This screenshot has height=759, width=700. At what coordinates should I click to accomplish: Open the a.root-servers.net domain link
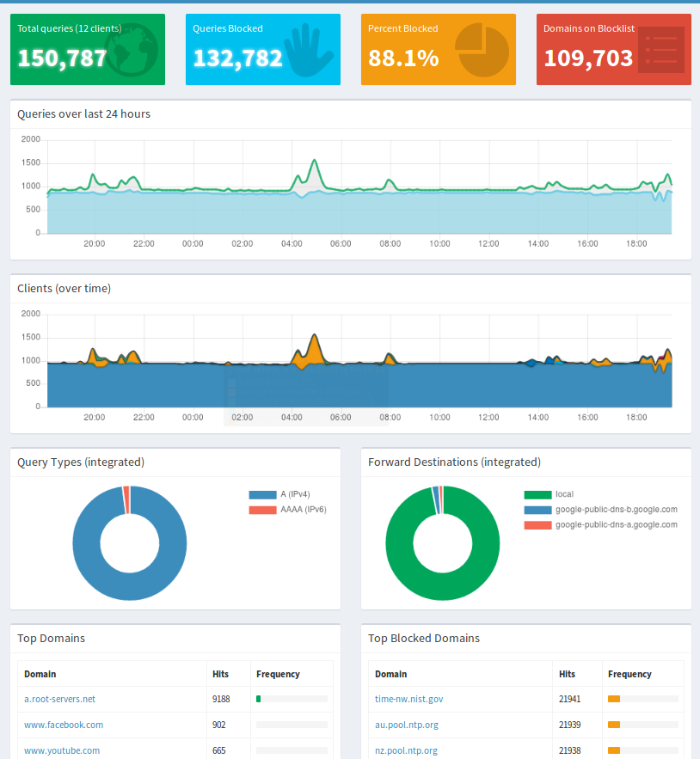pos(59,700)
